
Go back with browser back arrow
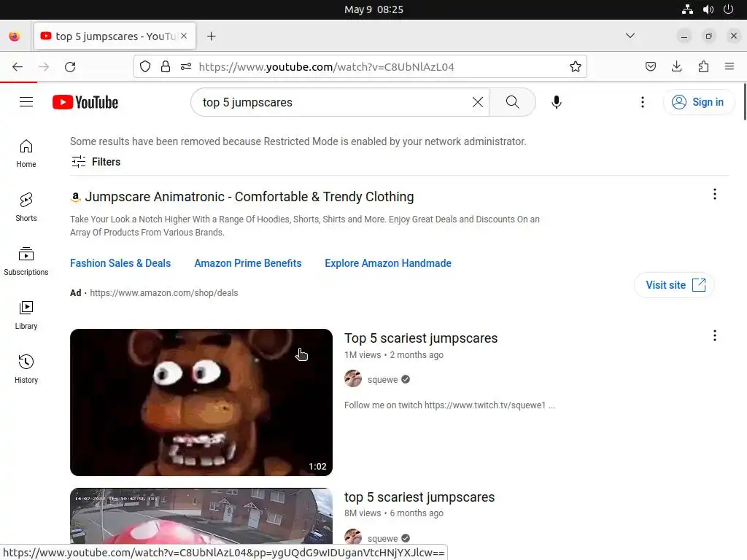click(18, 66)
